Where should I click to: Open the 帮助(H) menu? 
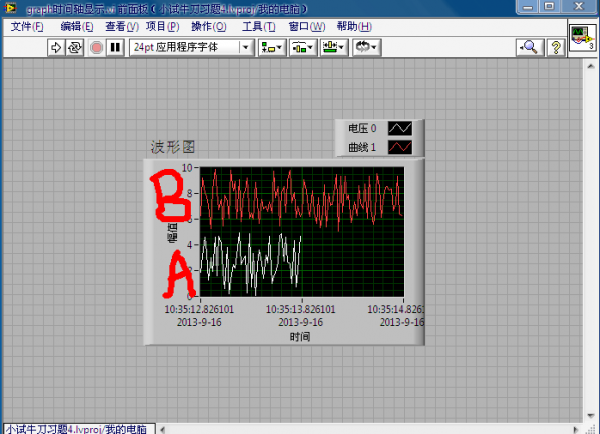click(x=354, y=26)
